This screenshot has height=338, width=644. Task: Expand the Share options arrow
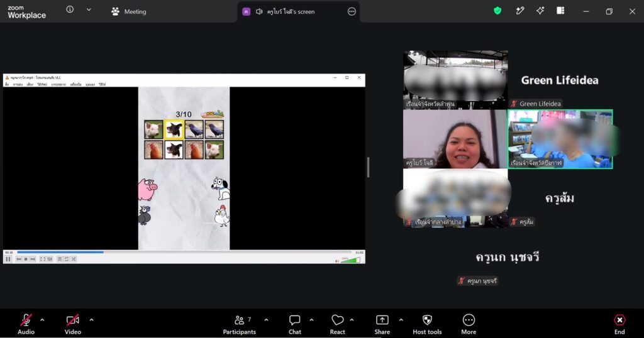pyautogui.click(x=401, y=320)
